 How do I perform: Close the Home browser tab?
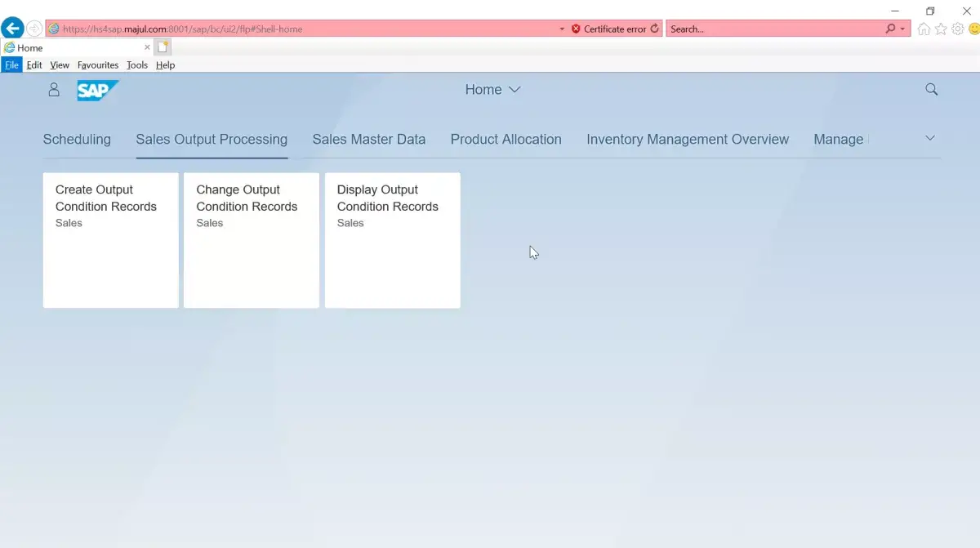coord(147,47)
